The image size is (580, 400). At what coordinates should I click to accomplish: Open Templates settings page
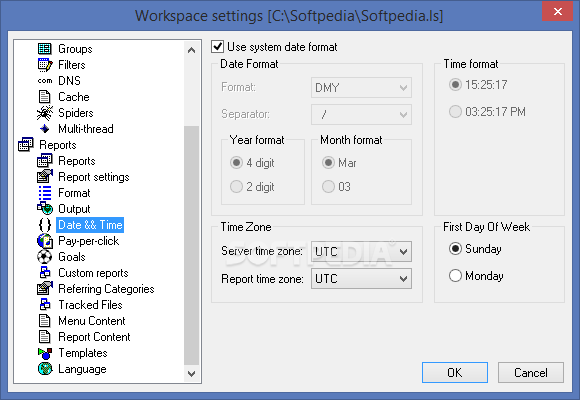[83, 353]
